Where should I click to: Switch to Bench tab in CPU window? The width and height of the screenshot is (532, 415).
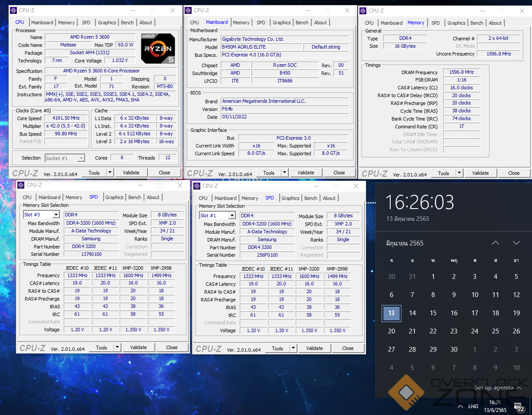(x=127, y=23)
